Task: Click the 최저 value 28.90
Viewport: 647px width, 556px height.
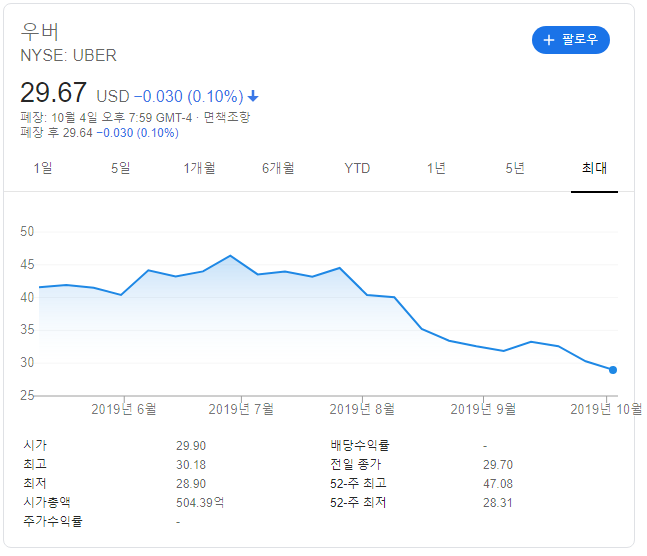Action: 191,484
